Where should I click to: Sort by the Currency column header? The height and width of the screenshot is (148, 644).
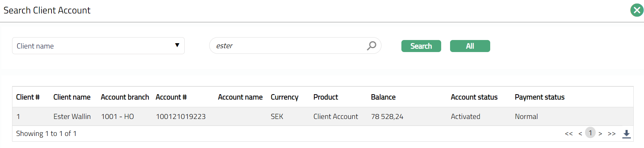[x=284, y=97]
